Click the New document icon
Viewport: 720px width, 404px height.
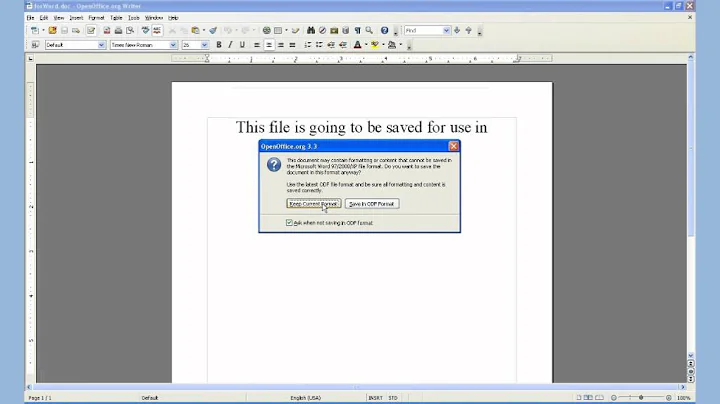pyautogui.click(x=34, y=30)
